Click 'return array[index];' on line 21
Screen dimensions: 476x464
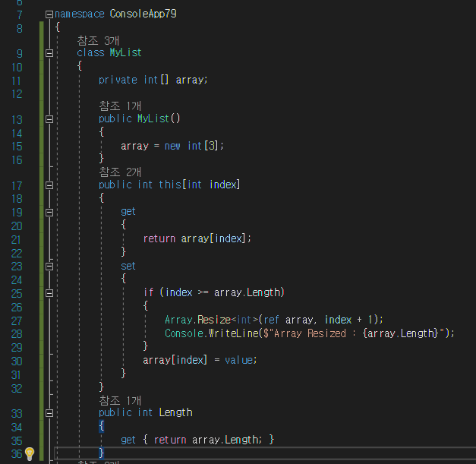197,238
